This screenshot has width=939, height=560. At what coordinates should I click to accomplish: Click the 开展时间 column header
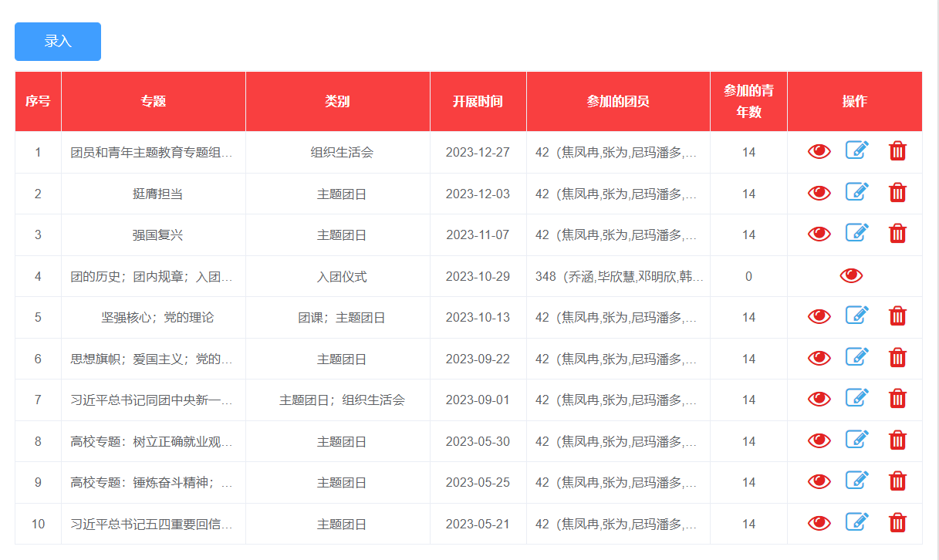coord(478,102)
